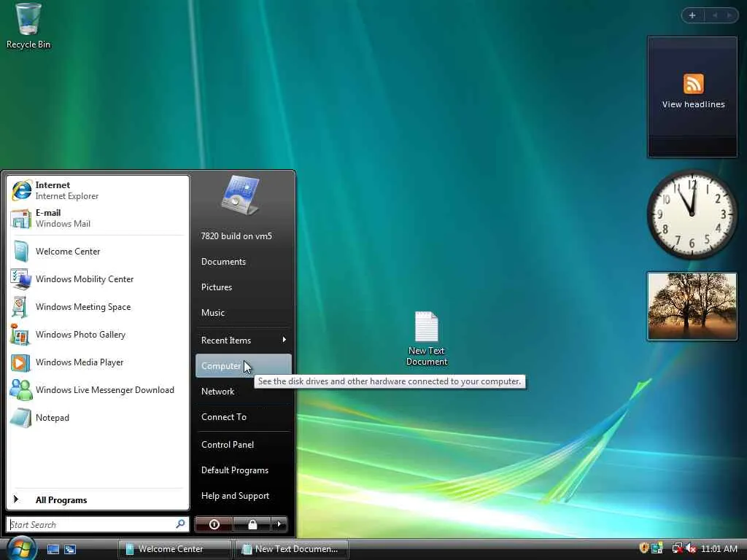Click the muted volume tray icon
The image size is (747, 560).
coord(692,548)
